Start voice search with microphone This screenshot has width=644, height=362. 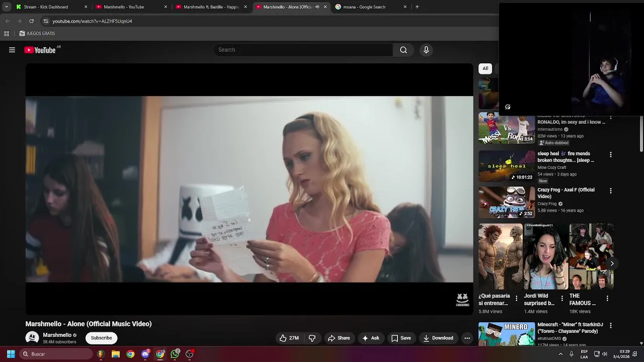(426, 50)
